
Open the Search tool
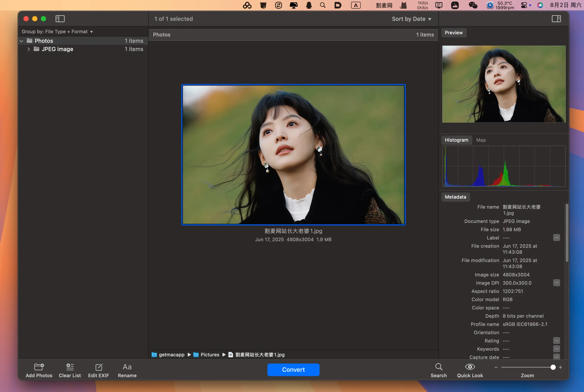[x=439, y=367]
